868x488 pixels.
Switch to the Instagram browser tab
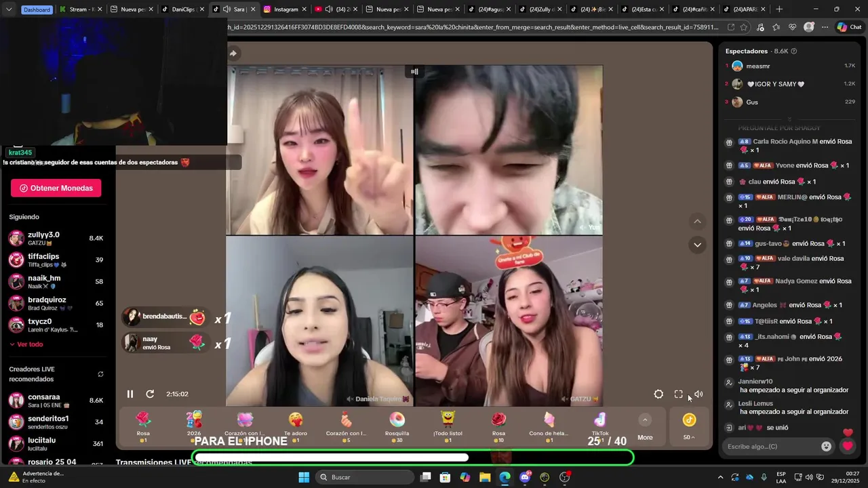coord(284,9)
